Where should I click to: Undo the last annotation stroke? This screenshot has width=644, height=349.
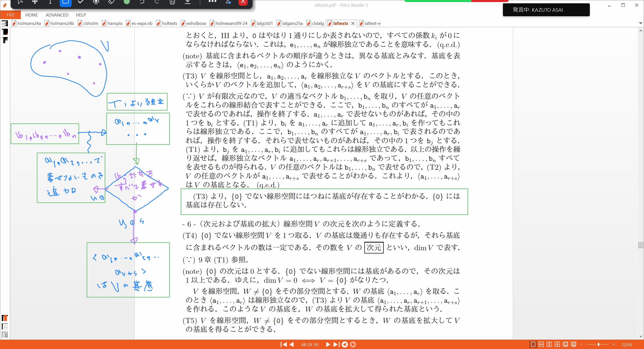[142, 2]
